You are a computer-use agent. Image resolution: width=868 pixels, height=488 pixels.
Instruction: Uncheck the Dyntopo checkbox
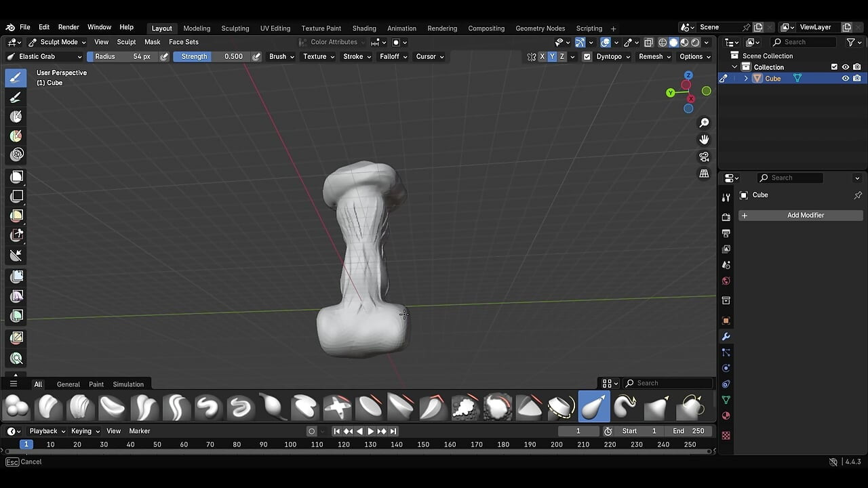(x=587, y=57)
